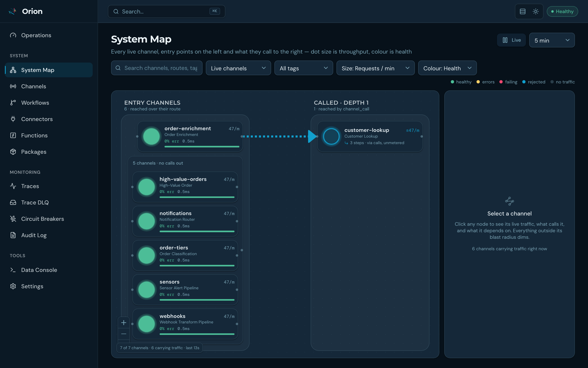The image size is (588, 368).
Task: Toggle the healthy legend filter
Action: (x=461, y=82)
